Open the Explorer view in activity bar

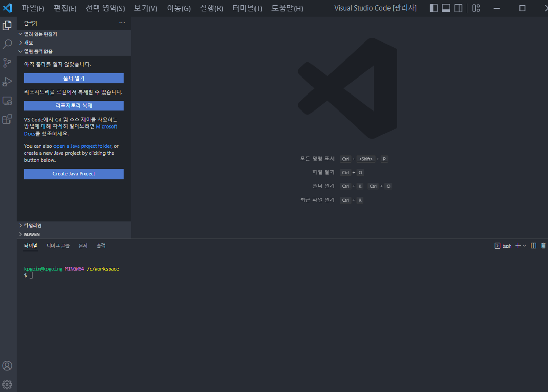(x=7, y=25)
